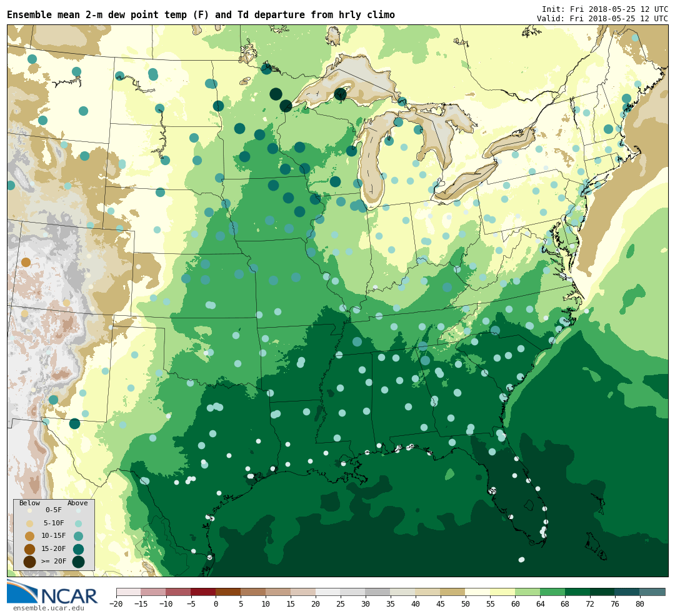Click the '-10' color bar tick label

coord(166,604)
